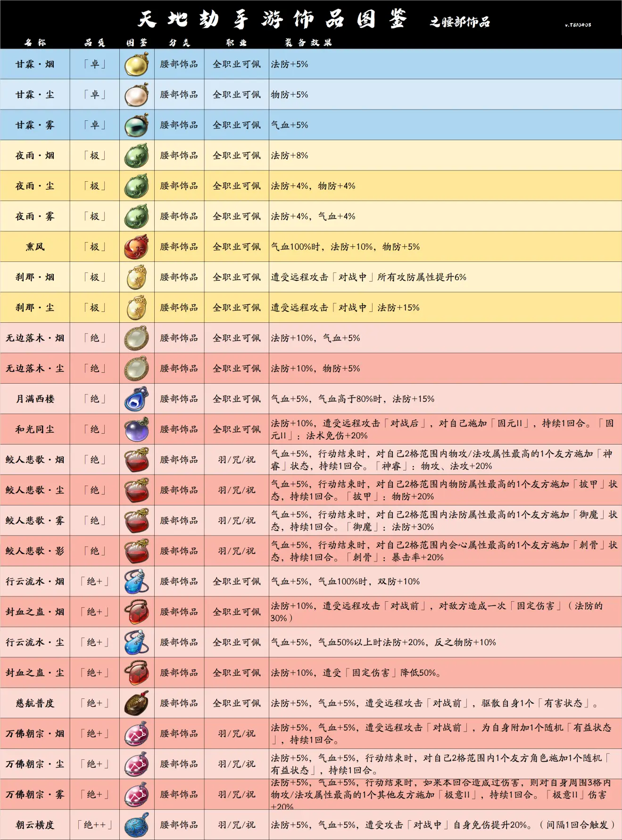622x840 pixels.
Task: Click the 封血之蛊·尘 red jar icon
Action: click(137, 672)
